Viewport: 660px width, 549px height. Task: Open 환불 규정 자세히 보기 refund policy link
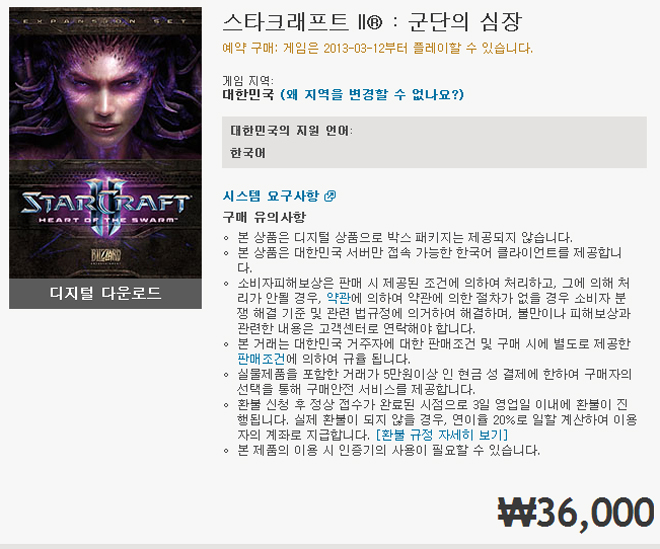tap(442, 434)
